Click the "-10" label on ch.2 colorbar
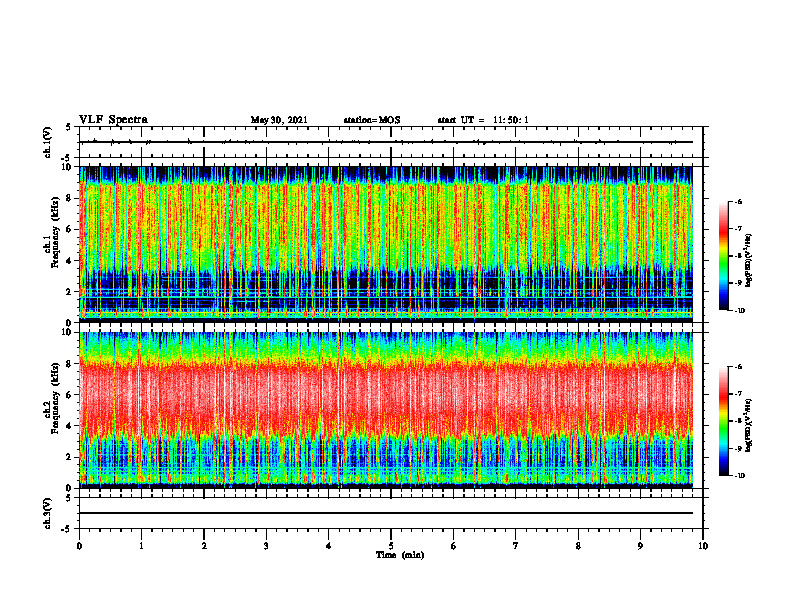The image size is (792, 612). click(x=739, y=476)
